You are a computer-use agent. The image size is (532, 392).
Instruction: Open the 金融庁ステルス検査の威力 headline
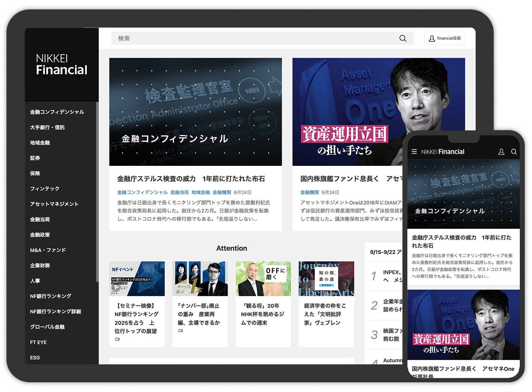click(191, 179)
